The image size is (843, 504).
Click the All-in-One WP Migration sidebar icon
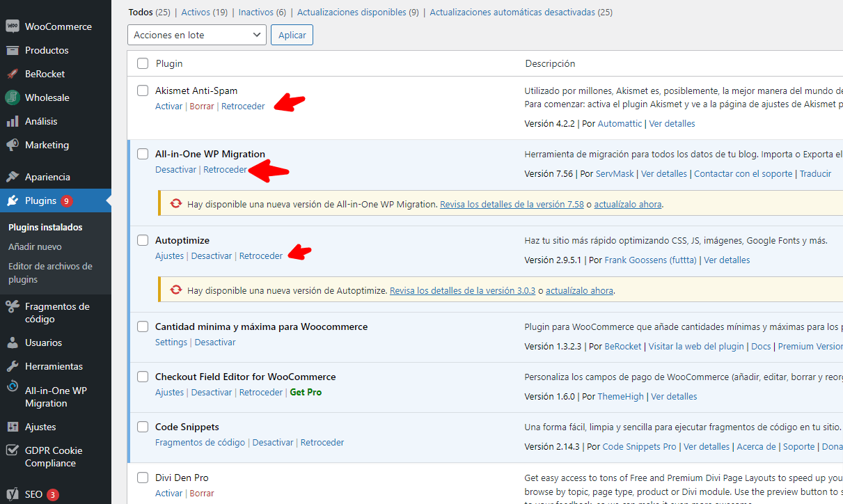13,386
